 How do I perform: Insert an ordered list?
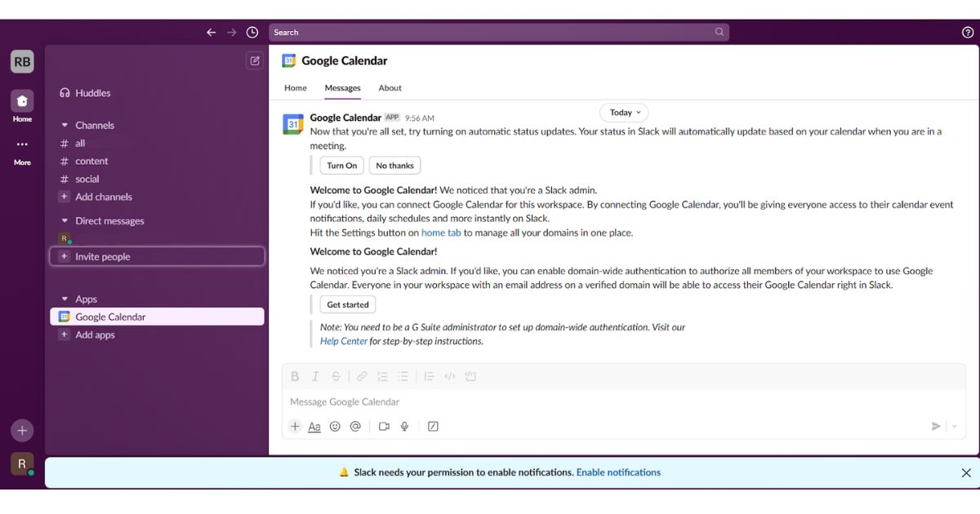[382, 376]
